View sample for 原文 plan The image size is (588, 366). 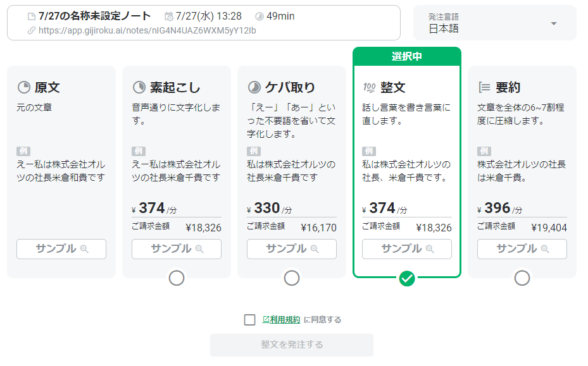61,249
